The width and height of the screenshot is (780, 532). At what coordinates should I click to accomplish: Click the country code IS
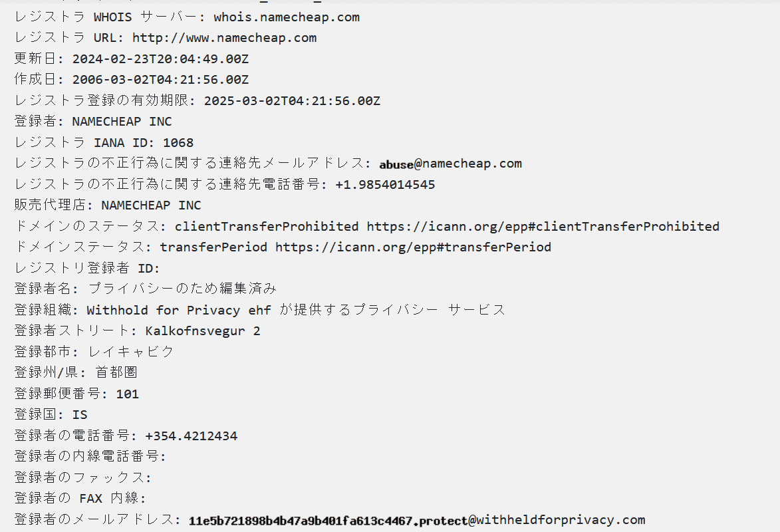(80, 415)
